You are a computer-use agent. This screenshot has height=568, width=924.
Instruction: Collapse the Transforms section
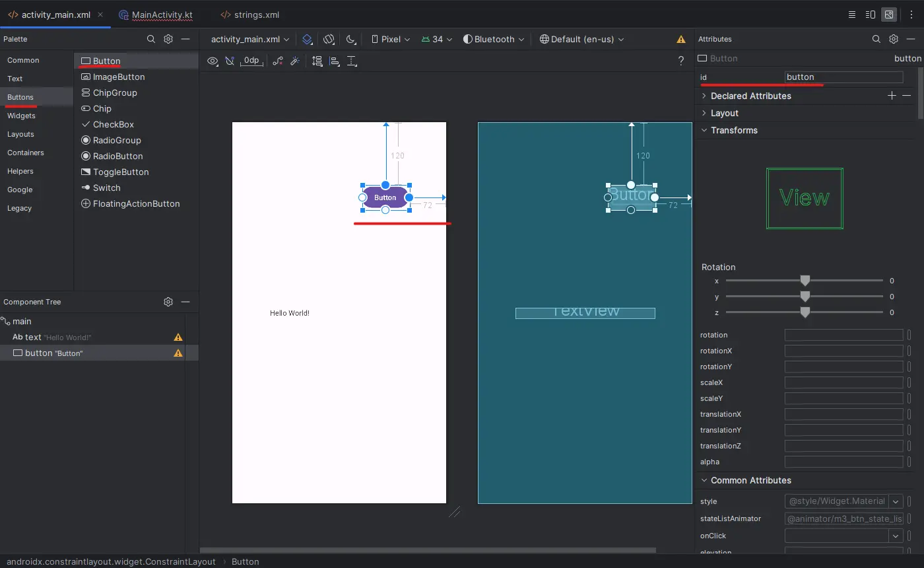704,130
